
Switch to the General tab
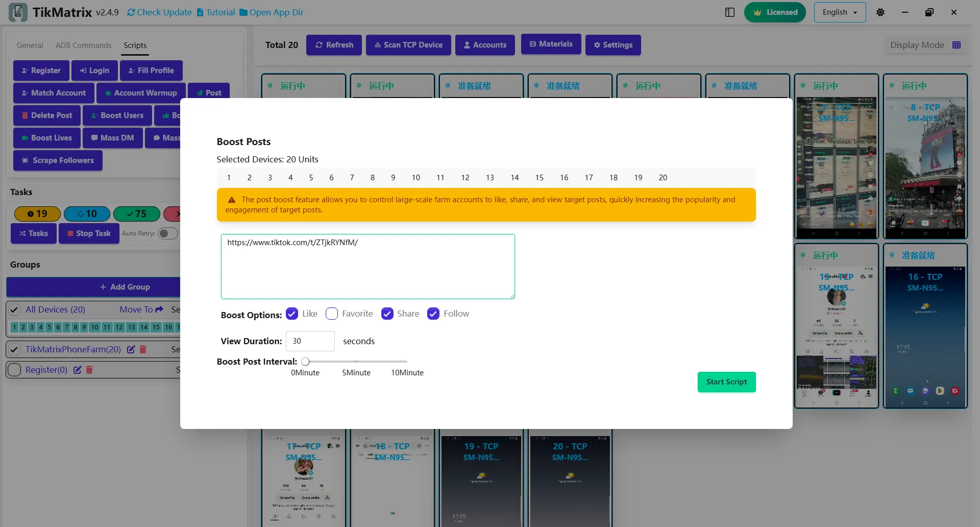pos(30,45)
